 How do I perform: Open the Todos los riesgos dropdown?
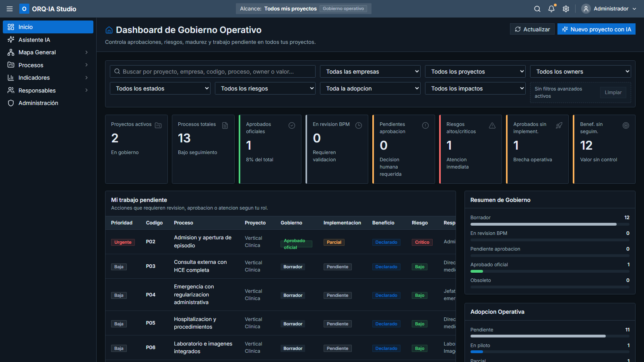pyautogui.click(x=265, y=88)
